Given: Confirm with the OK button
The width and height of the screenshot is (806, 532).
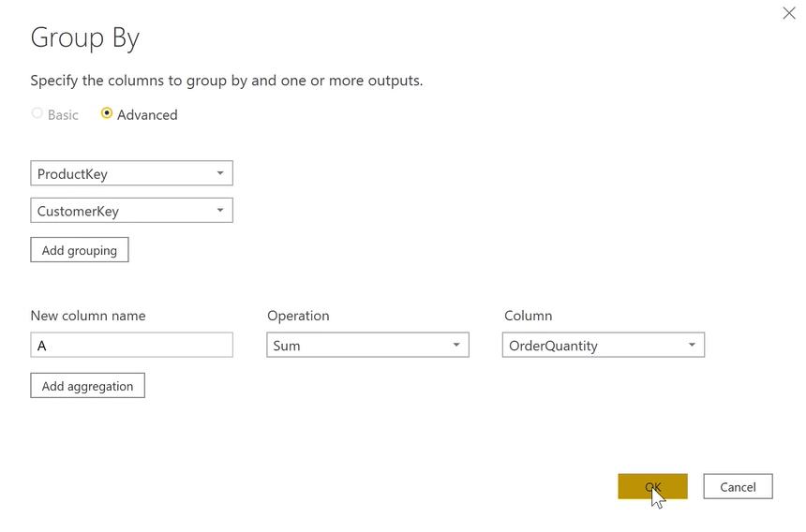Looking at the screenshot, I should click(x=652, y=486).
